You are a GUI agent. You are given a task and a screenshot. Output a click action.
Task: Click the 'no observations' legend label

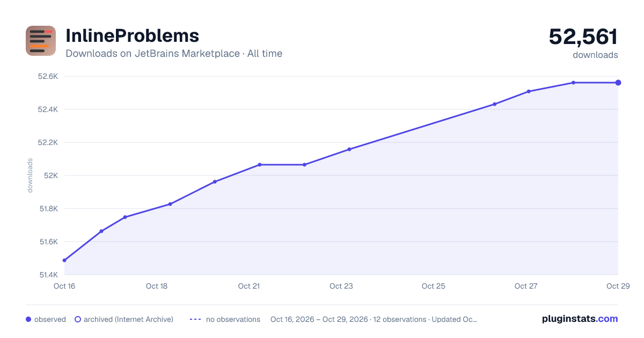233,319
